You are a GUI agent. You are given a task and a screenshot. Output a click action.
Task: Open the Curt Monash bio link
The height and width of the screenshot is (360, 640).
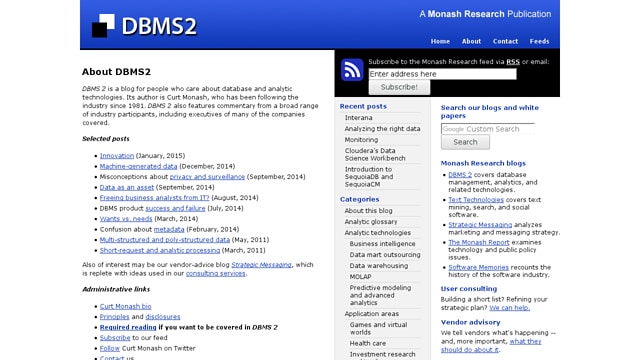[x=125, y=306]
